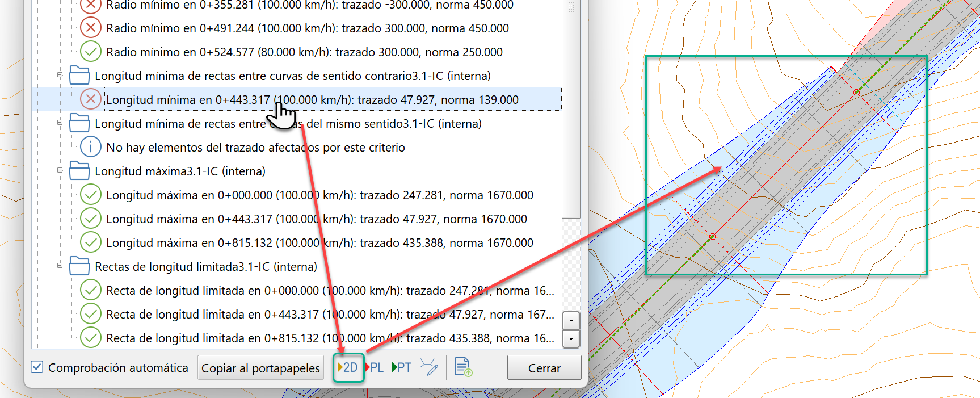Select the No hay elementos del trazado row
This screenshot has height=398, width=980.
[x=255, y=147]
